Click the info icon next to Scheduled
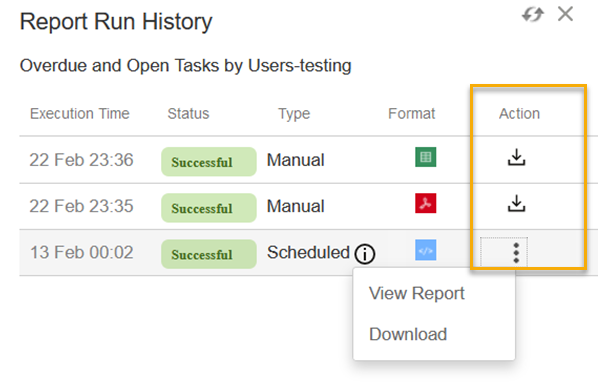This screenshot has width=598, height=388. [x=365, y=254]
